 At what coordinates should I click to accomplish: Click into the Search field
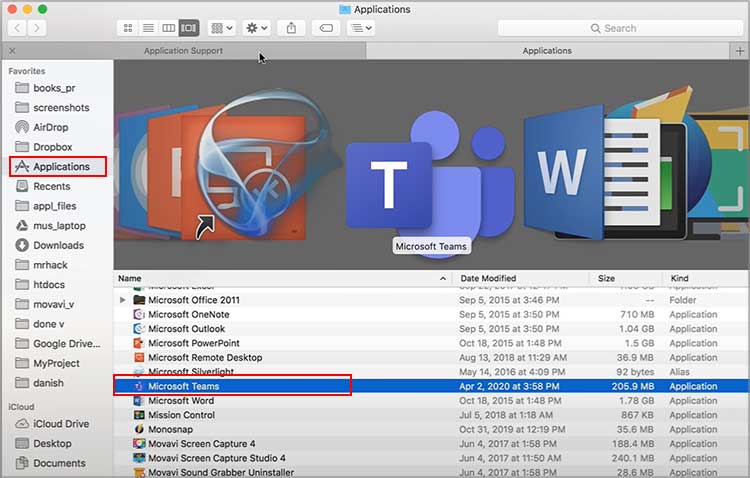(x=620, y=28)
